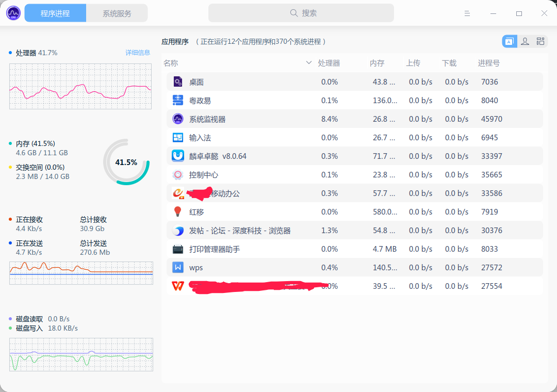Screen dimensions: 557x392
Task: Click the 输入法 input method process icon
Action: 177,137
